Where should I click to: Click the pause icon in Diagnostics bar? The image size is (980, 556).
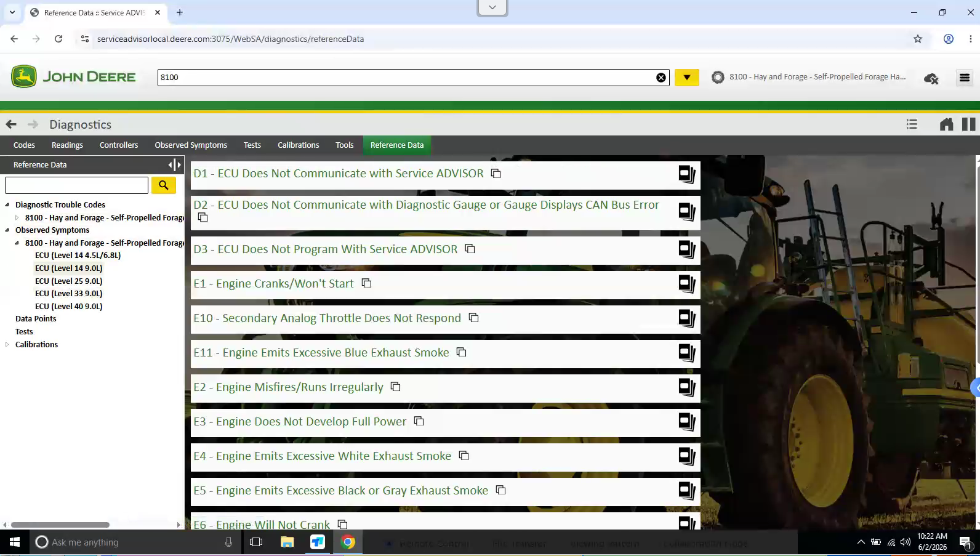(x=968, y=124)
